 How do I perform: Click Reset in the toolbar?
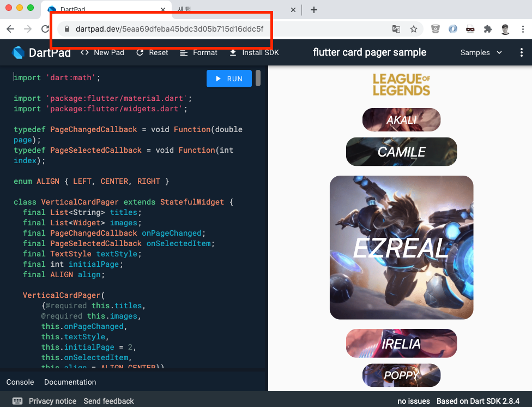pyautogui.click(x=152, y=53)
